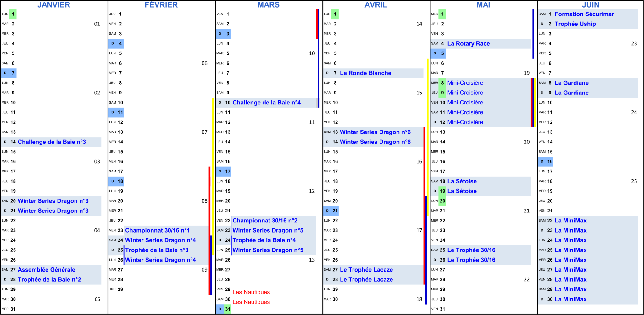This screenshot has height=315, width=644.
Task: Click Les Nautiques on March 29
Action: [251, 292]
